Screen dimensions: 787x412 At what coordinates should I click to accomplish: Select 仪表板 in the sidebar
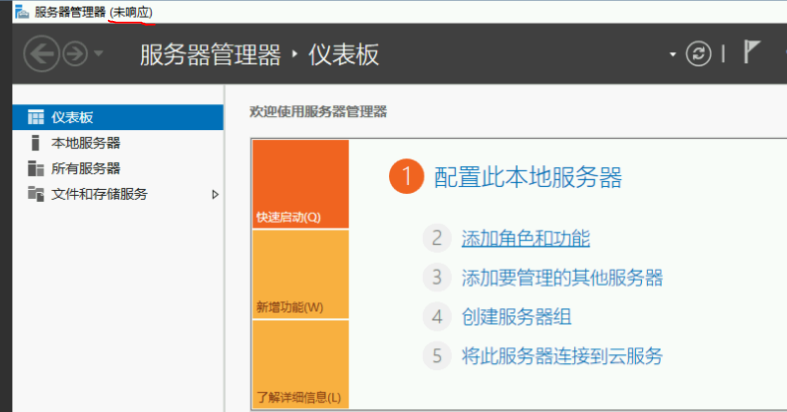pyautogui.click(x=118, y=117)
